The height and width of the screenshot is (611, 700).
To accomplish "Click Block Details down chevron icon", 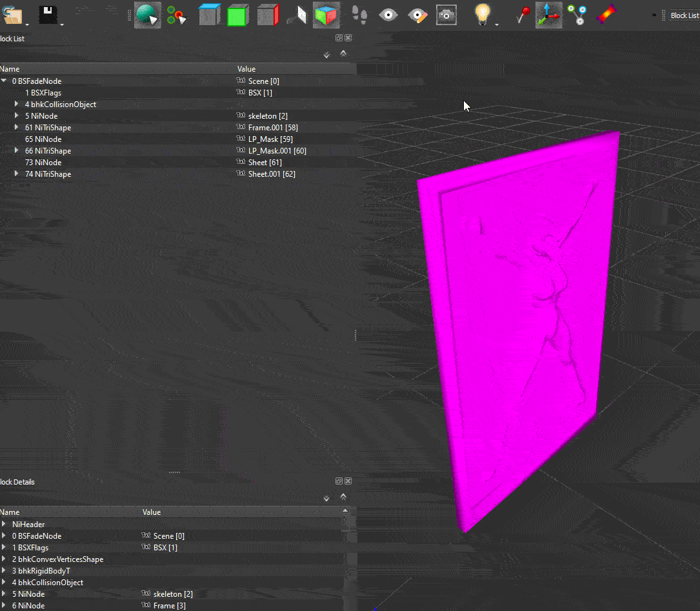I will [327, 498].
